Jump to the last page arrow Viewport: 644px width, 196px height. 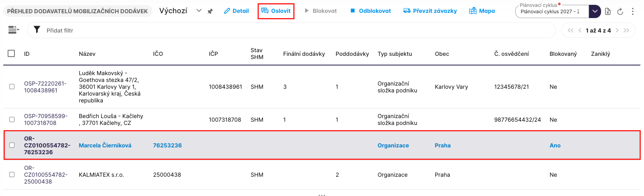626,31
